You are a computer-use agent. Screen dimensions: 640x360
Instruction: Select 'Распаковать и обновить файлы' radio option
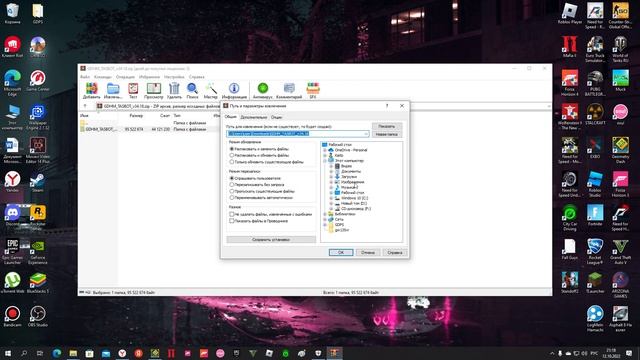tap(232, 156)
